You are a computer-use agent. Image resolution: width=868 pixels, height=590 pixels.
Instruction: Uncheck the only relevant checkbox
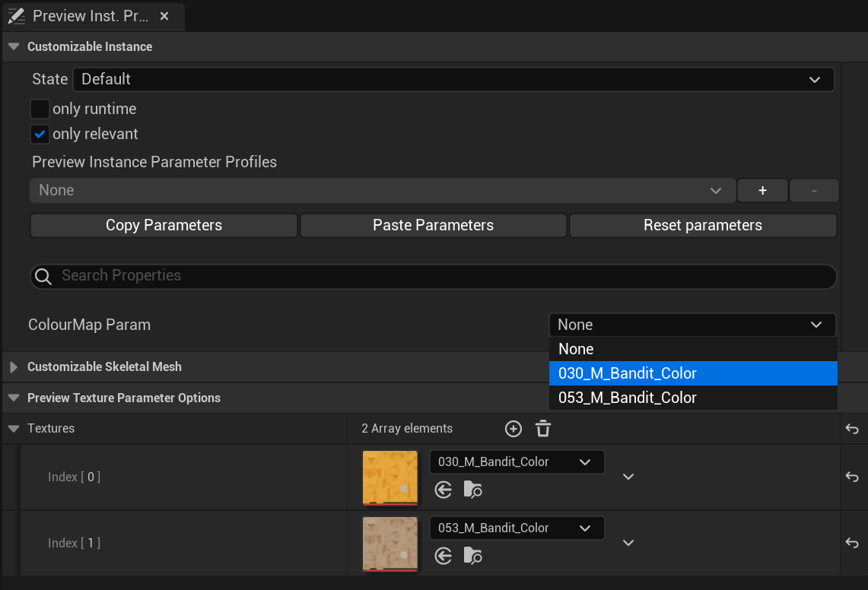[x=40, y=134]
